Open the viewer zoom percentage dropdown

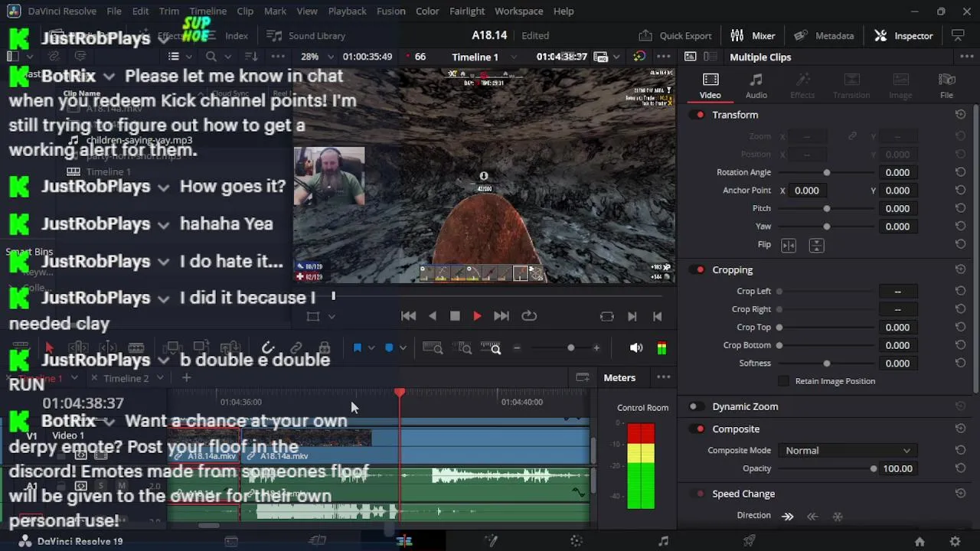tap(317, 57)
